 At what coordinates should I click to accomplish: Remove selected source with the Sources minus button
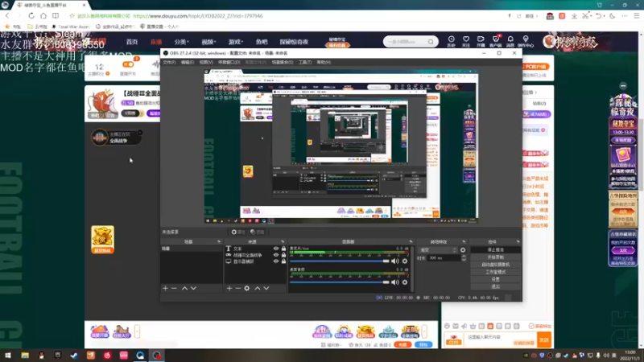[x=237, y=289]
